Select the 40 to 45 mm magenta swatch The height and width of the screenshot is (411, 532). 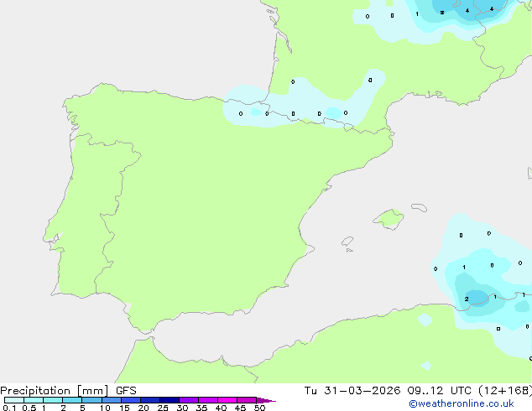227,400
